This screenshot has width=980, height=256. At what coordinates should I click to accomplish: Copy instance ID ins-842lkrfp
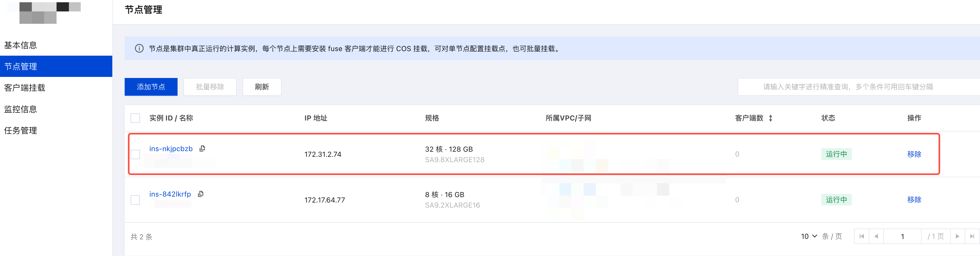[201, 194]
